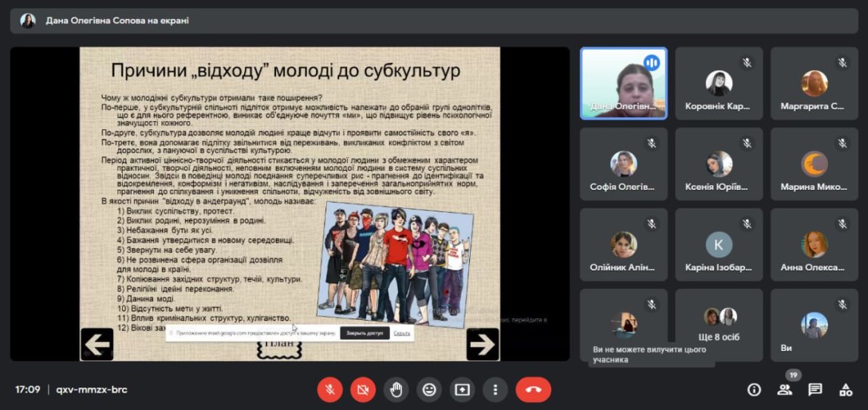
Task: Open the meeting details info icon
Action: click(754, 389)
